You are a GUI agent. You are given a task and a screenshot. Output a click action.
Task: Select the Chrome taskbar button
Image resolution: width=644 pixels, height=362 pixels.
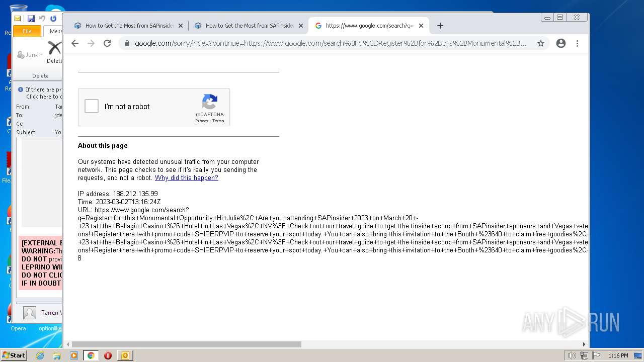91,355
